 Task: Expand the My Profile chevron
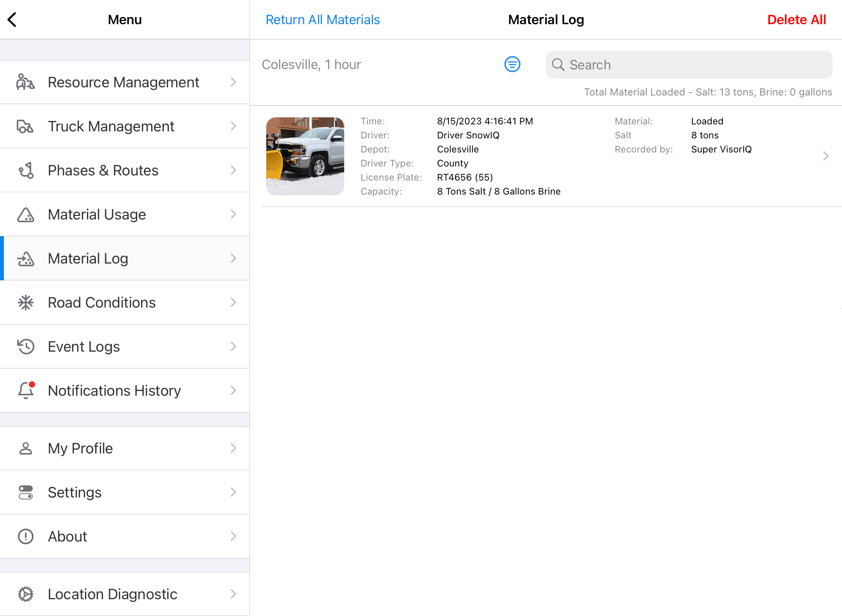[233, 448]
